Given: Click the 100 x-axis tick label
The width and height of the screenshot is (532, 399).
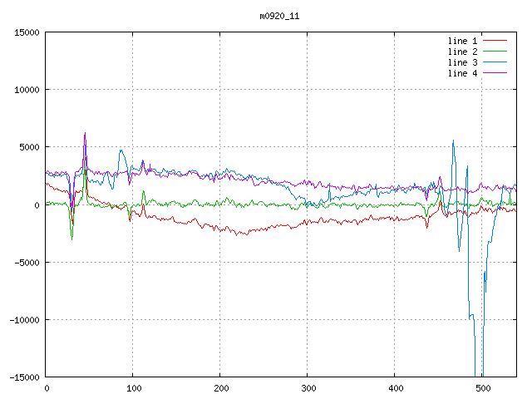Looking at the screenshot, I should [x=133, y=387].
